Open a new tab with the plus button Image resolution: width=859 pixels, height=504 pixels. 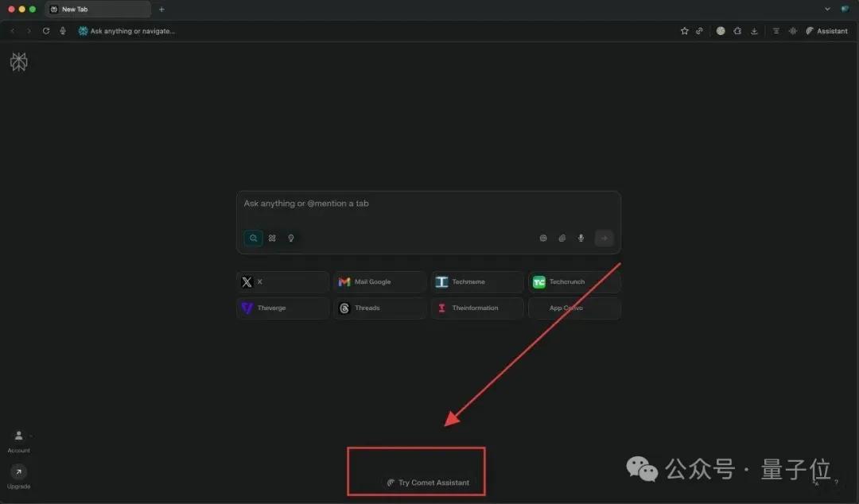[161, 10]
